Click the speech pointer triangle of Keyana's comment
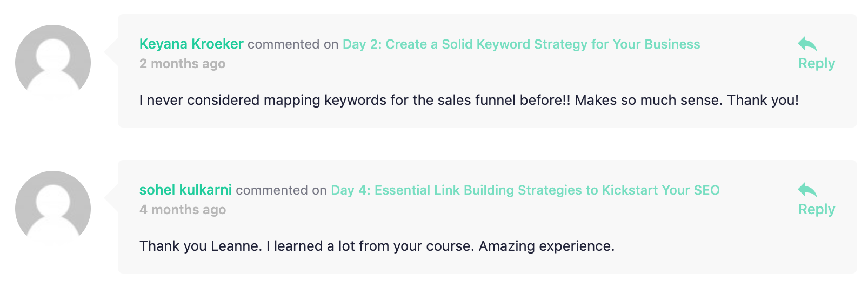Viewport: 868px width, 300px height. 111,52
